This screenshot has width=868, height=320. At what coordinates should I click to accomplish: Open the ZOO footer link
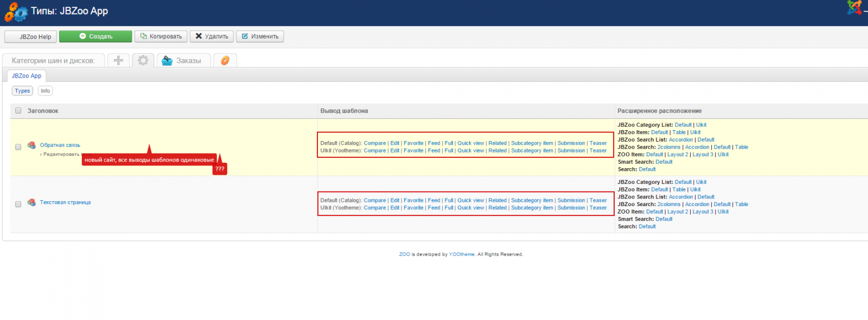[405, 254]
